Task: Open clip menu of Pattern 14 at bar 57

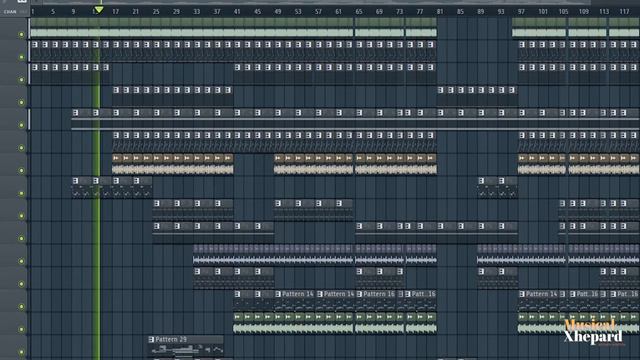Action: coord(320,294)
